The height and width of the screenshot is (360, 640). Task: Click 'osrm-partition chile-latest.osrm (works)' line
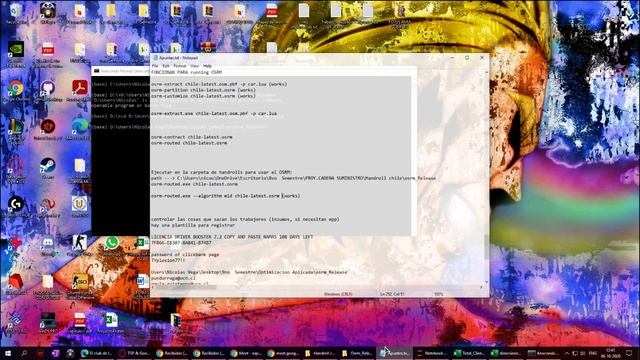pyautogui.click(x=203, y=90)
